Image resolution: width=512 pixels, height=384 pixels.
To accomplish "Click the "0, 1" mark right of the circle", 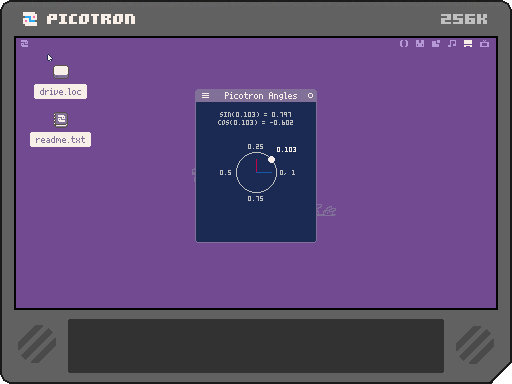I will [287, 173].
